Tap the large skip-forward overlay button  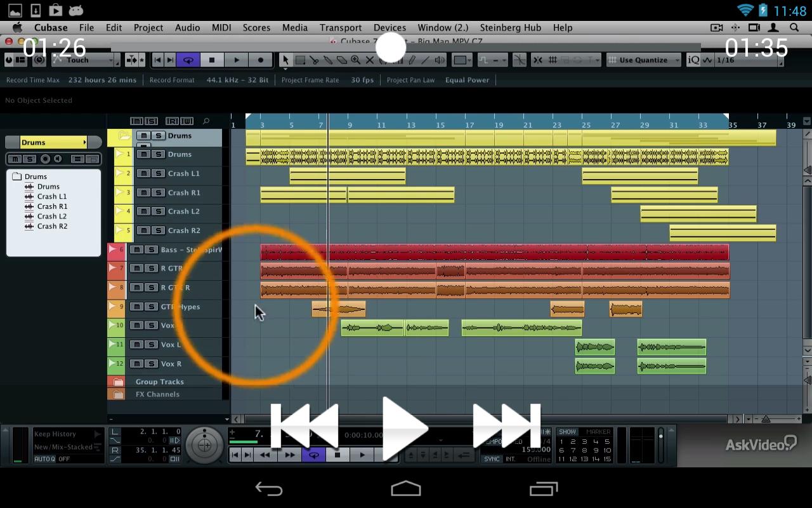click(x=506, y=427)
